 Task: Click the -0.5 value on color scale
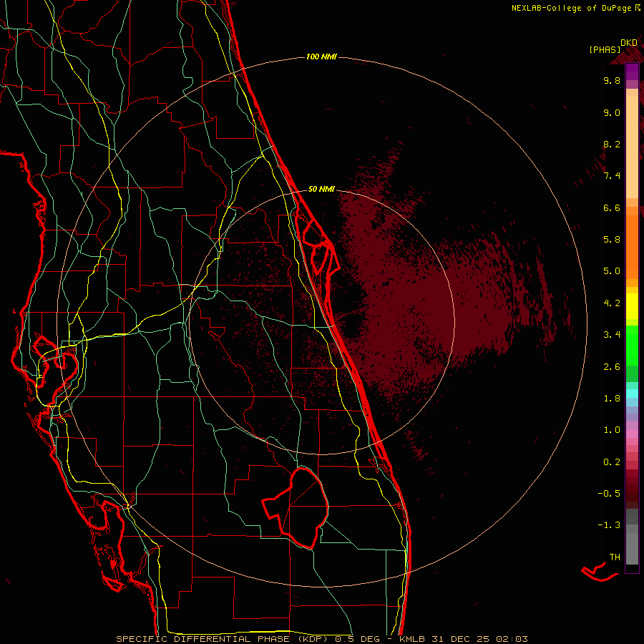coord(609,494)
